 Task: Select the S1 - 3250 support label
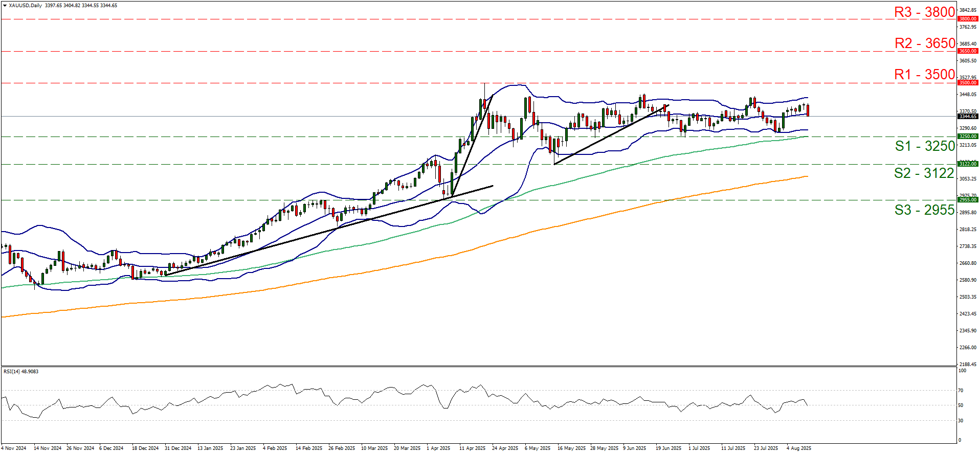point(925,146)
